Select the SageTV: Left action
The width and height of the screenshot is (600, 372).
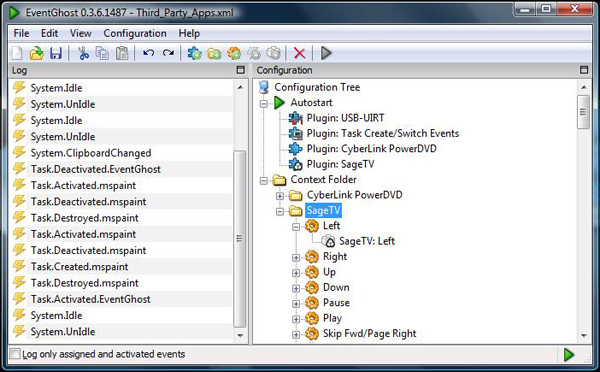pyautogui.click(x=367, y=241)
